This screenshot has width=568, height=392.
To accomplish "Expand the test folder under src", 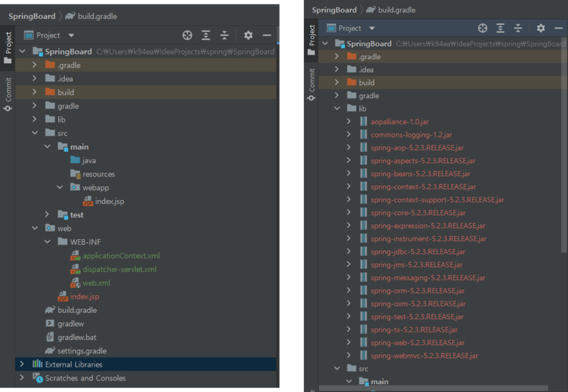I will [x=47, y=215].
